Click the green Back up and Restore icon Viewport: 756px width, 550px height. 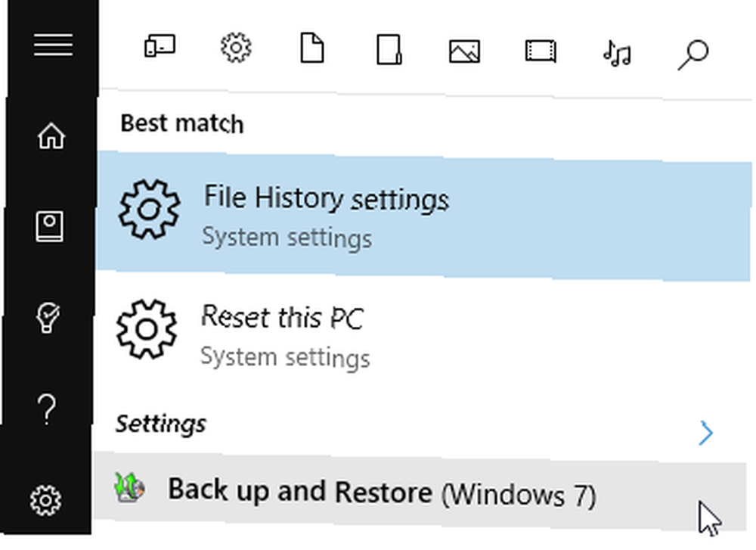pyautogui.click(x=129, y=488)
